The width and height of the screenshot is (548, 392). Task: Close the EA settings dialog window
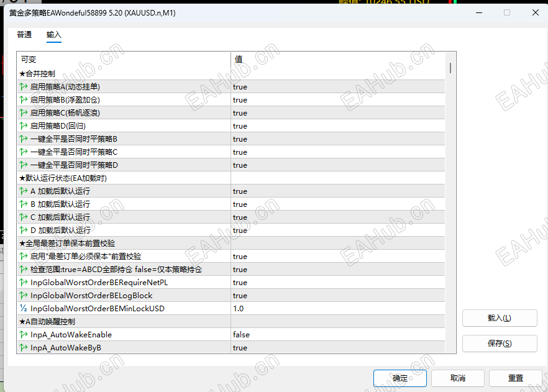[x=535, y=12]
